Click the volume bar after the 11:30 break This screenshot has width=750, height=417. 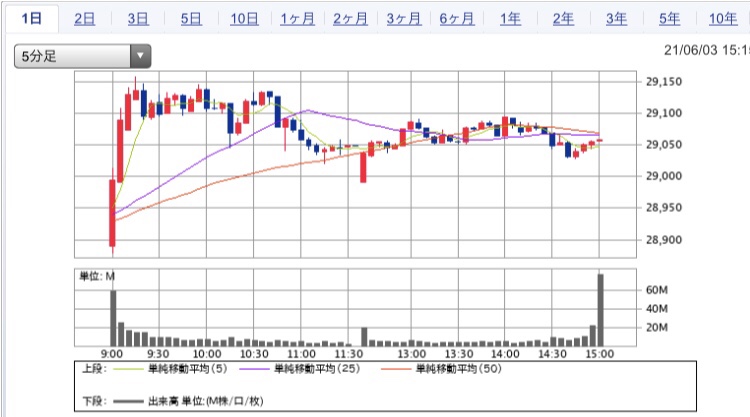[x=364, y=337]
